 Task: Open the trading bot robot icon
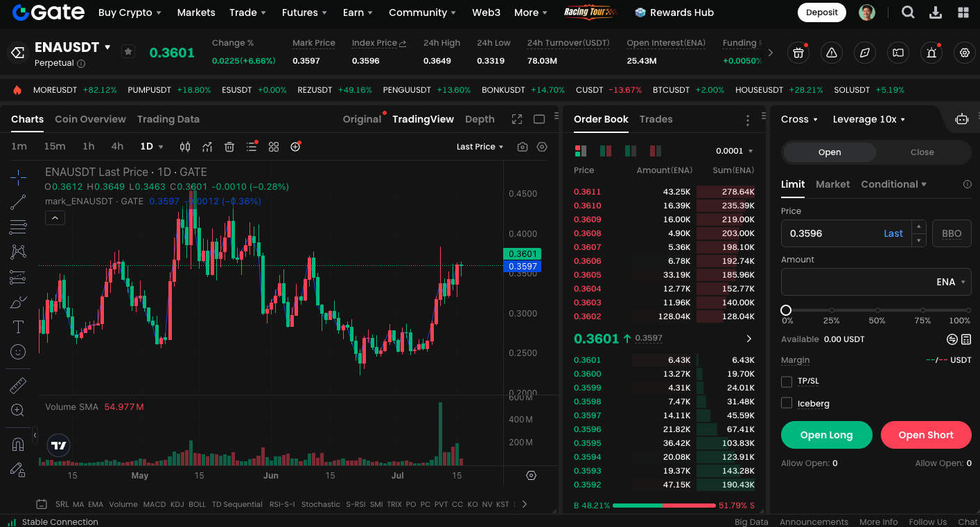(x=961, y=119)
